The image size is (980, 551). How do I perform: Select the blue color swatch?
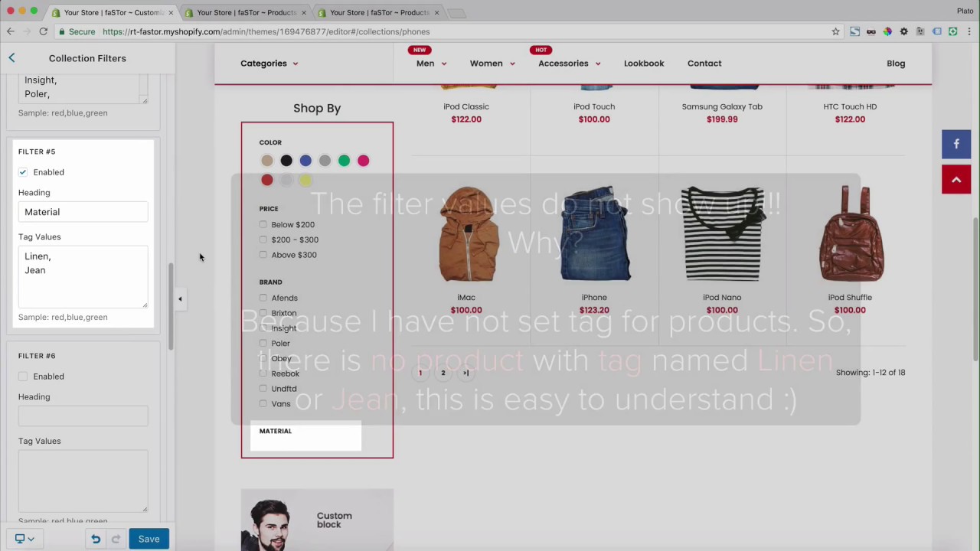click(305, 161)
